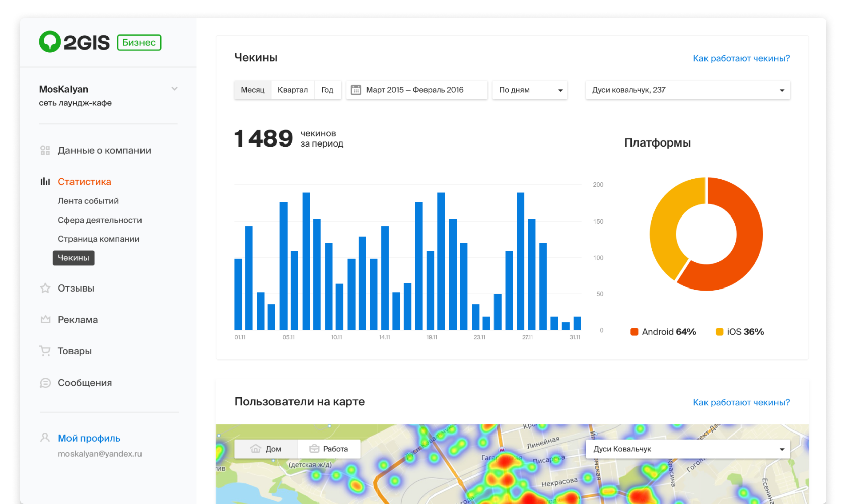The width and height of the screenshot is (846, 504).
Task: Open Данные о компании section
Action: [x=104, y=150]
